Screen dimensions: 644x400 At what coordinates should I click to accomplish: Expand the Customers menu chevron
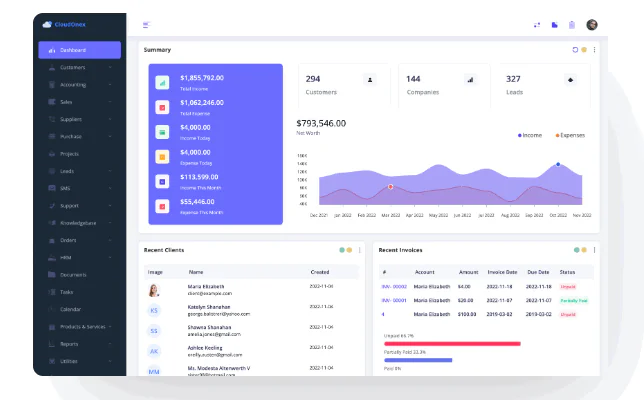110,67
